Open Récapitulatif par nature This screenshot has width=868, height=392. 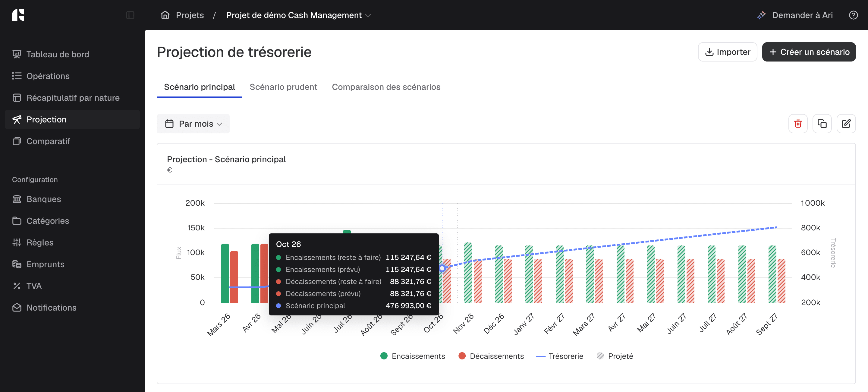72,98
